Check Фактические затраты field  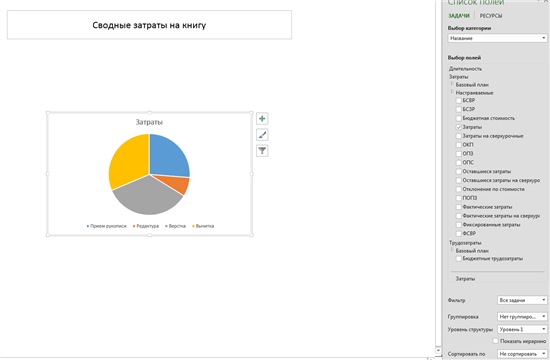[x=458, y=207]
